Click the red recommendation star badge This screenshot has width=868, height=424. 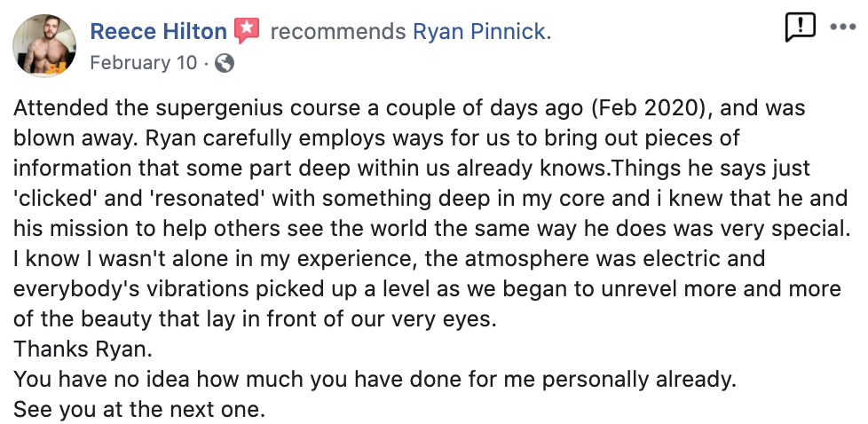246,32
